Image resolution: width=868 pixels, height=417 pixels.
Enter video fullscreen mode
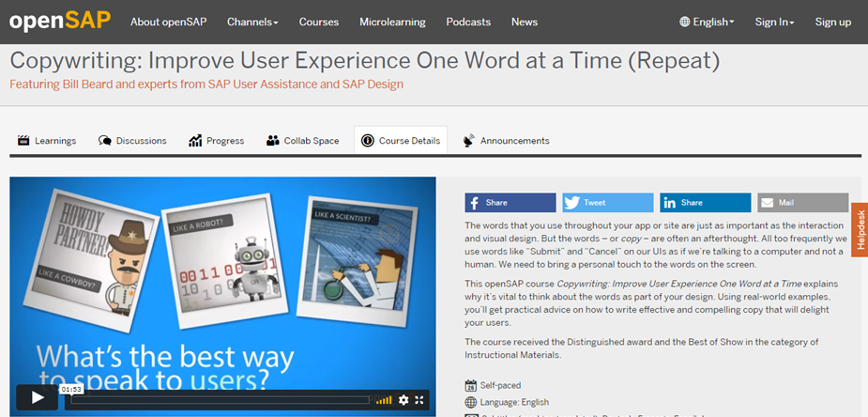tap(419, 399)
